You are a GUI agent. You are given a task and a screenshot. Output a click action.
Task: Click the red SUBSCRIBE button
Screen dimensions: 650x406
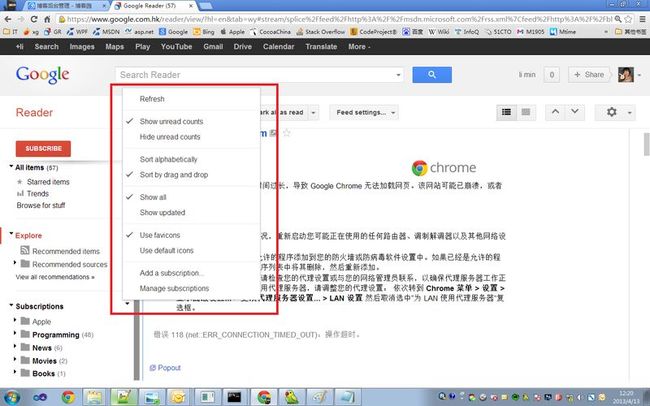point(43,148)
